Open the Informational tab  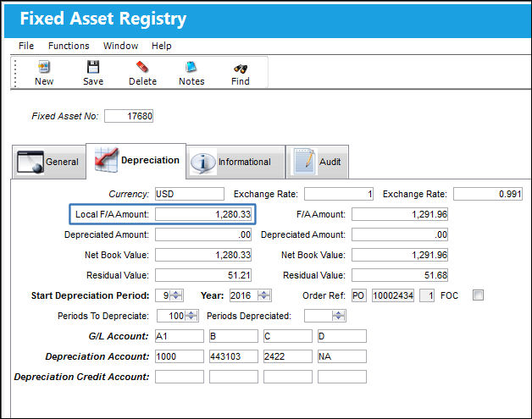pos(236,162)
